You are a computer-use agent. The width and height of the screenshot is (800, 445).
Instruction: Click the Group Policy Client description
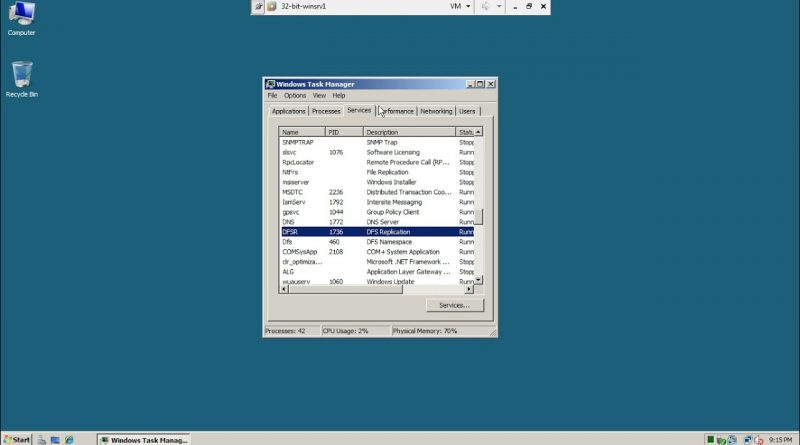(392, 212)
